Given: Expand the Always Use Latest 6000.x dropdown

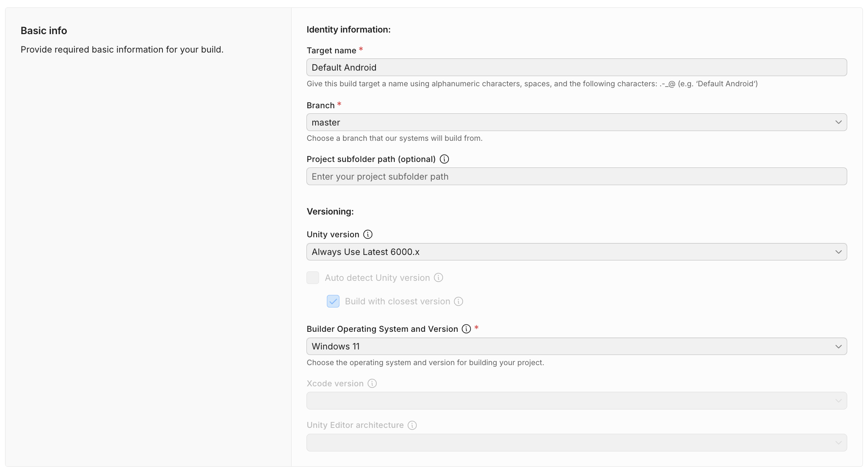Looking at the screenshot, I should (x=576, y=252).
